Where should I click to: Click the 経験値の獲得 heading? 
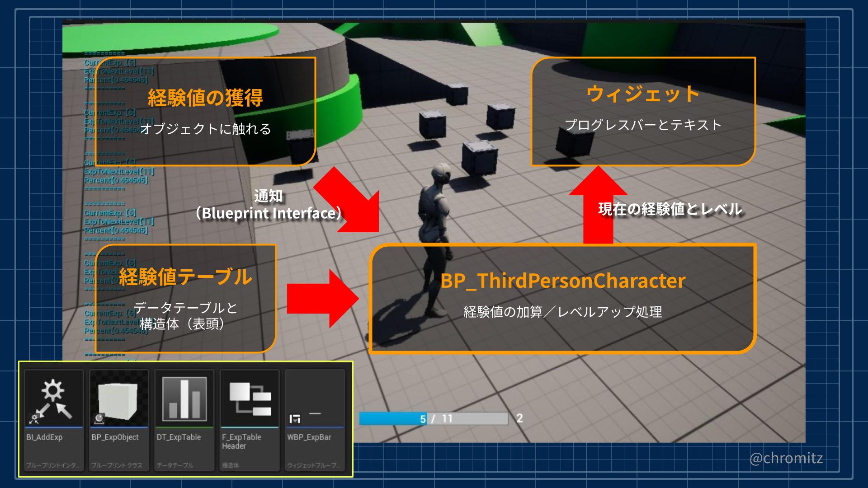tap(205, 98)
